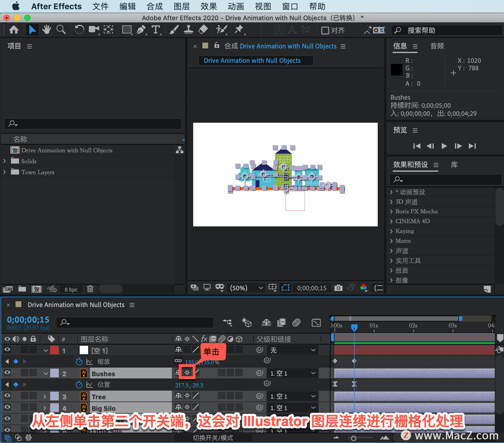Select the Type text tool
Viewport: 504px width, 443px height.
(x=156, y=30)
